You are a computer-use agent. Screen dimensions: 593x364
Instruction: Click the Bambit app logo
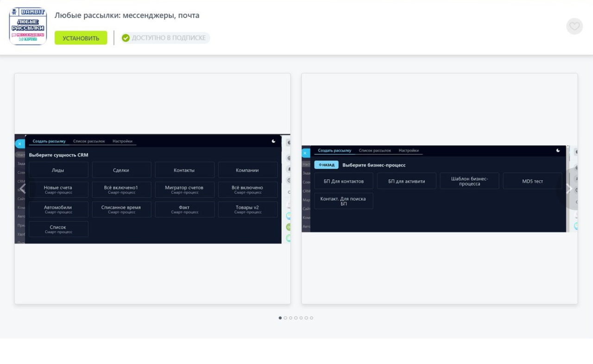[28, 26]
